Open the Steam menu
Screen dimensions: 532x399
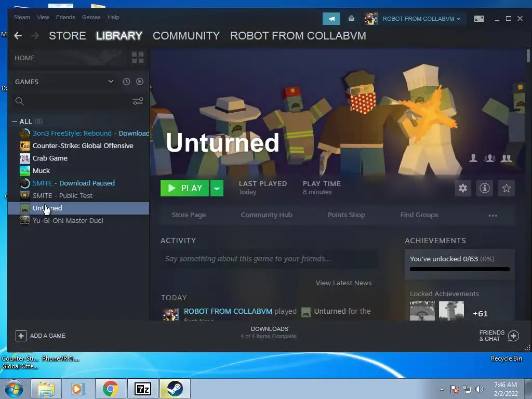[x=22, y=17]
